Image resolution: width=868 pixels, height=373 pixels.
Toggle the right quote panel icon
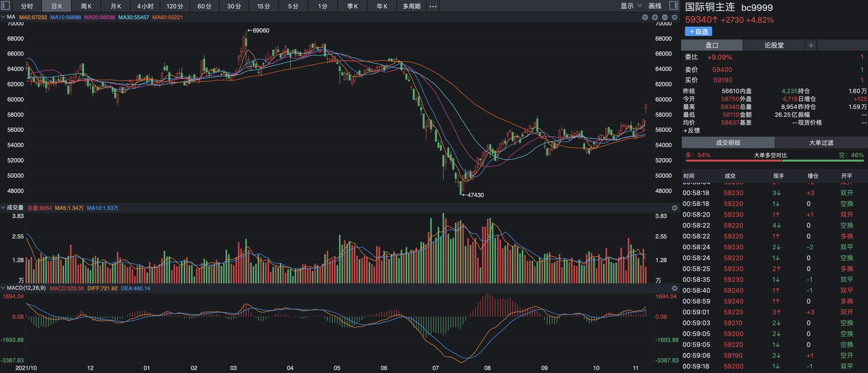pyautogui.click(x=673, y=5)
